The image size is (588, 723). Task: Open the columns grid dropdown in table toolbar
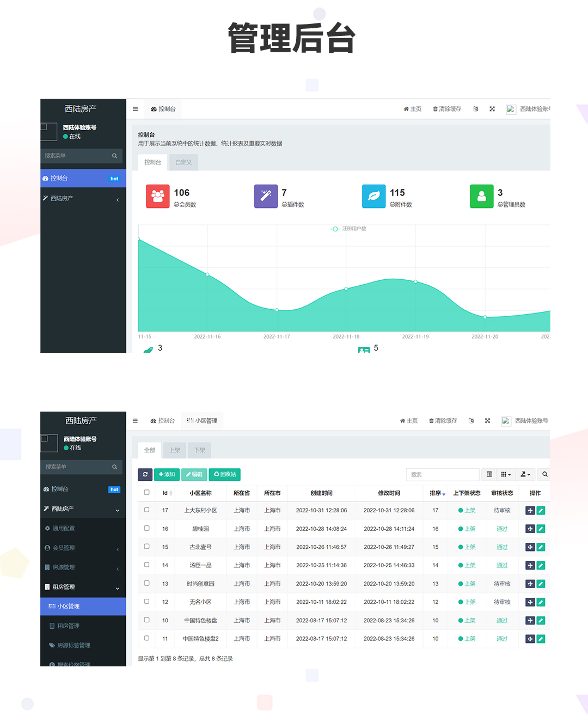tap(506, 474)
